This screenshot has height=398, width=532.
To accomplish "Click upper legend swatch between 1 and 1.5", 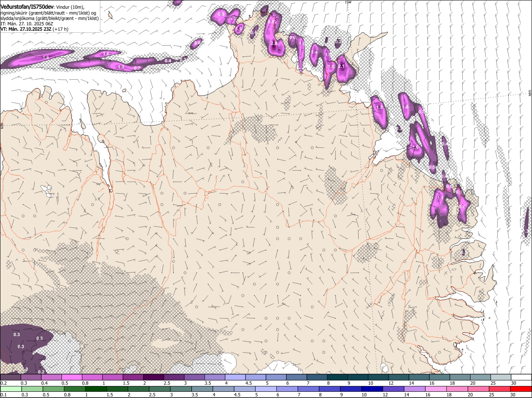I will tap(113, 377).
